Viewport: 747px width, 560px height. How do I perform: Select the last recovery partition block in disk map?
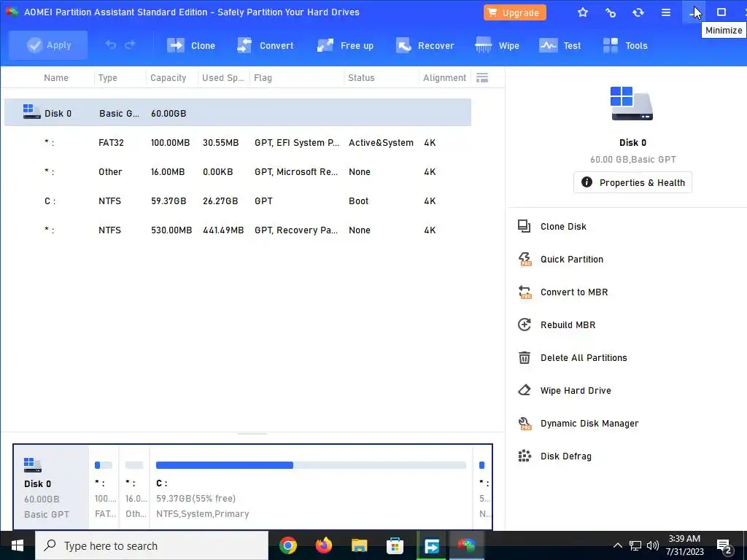point(483,487)
